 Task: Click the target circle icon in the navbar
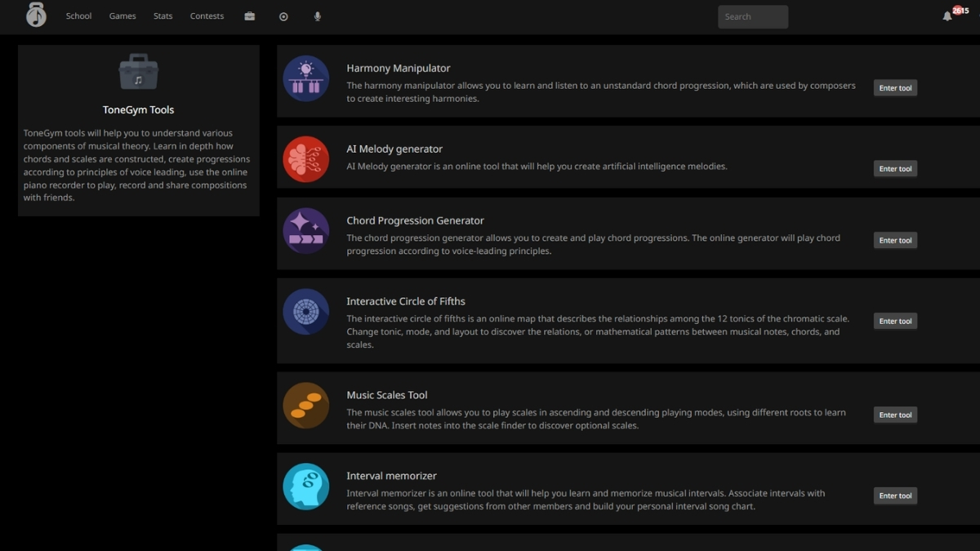tap(283, 16)
